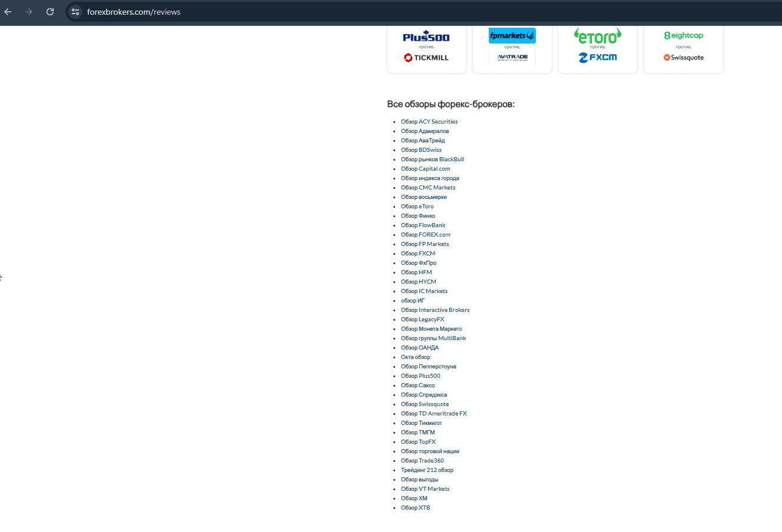Open the Обзор Interactive Brokers link

tap(435, 310)
